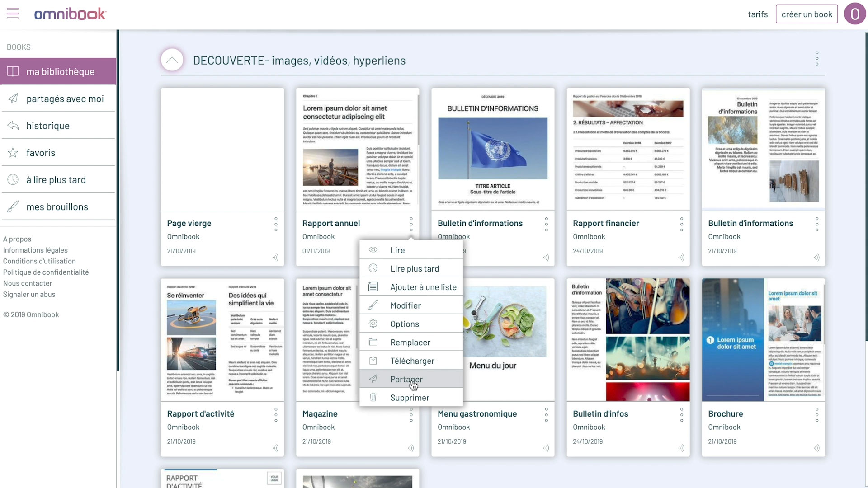Open three-dot menu of Brochure card
The height and width of the screenshot is (488, 868).
pos(816,415)
